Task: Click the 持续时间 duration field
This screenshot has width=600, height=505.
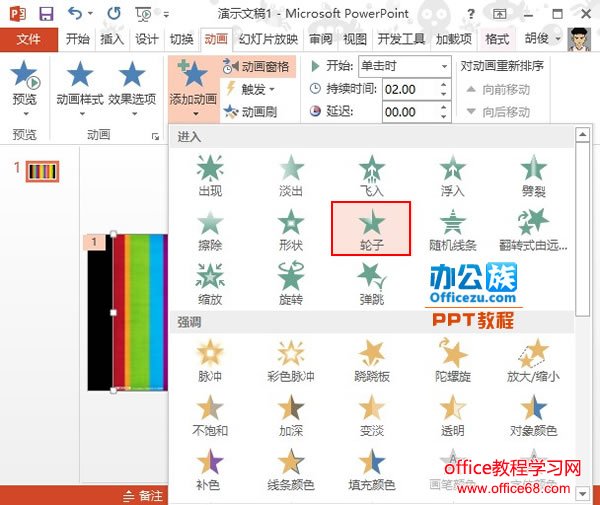Action: point(410,90)
